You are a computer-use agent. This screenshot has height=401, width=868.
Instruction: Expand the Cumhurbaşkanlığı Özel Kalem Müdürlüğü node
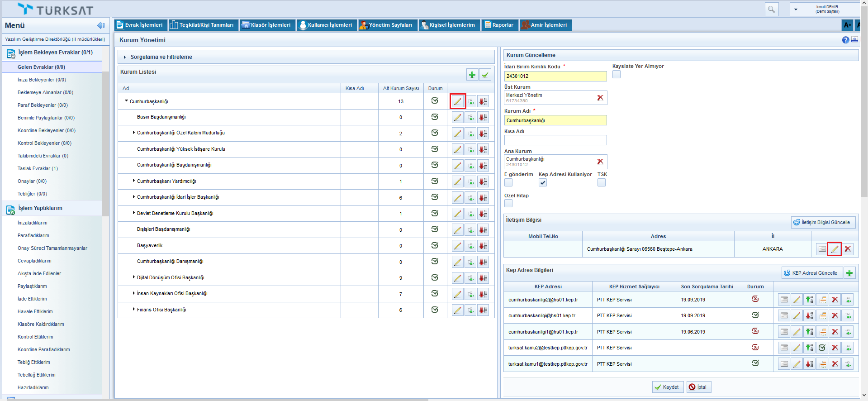pos(133,133)
